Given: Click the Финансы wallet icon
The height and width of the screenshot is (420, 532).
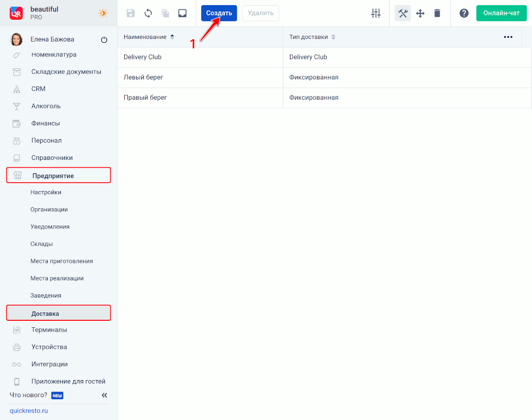Looking at the screenshot, I should 17,124.
